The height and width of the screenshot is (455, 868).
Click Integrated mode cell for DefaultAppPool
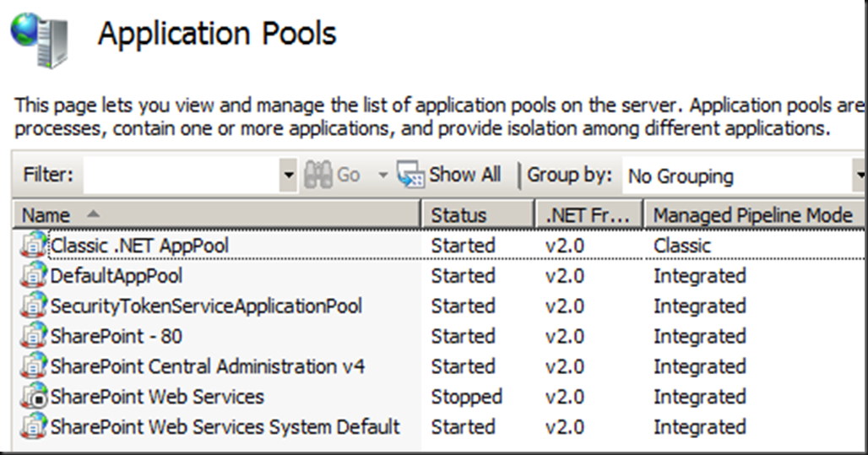700,276
